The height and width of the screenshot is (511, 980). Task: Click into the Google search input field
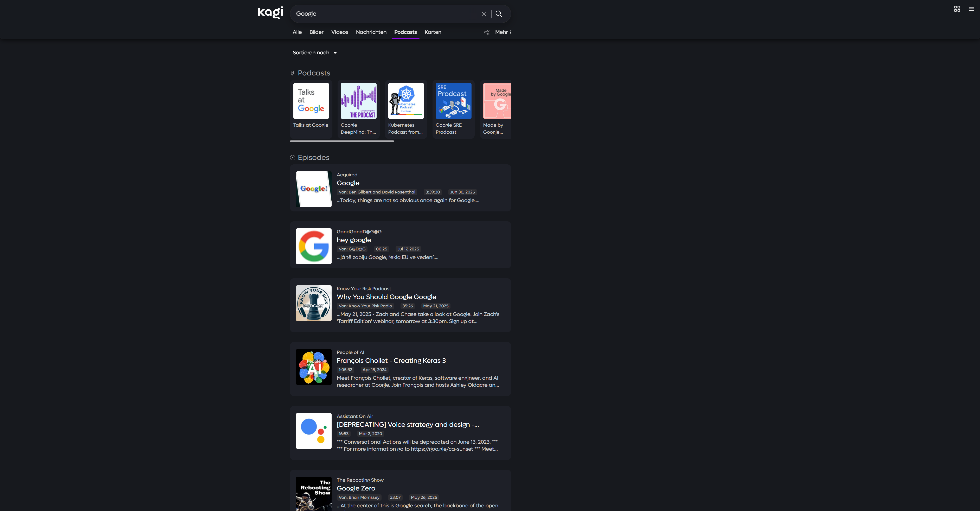coord(384,14)
